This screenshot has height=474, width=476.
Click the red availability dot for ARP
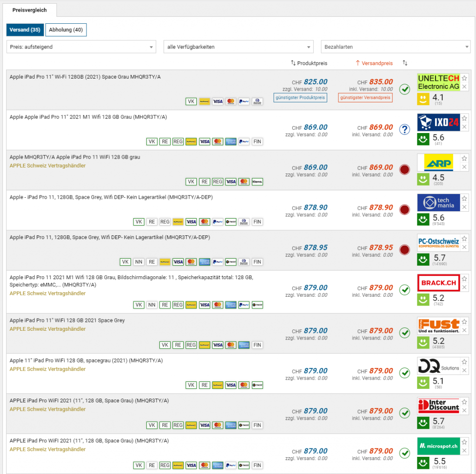(x=404, y=170)
